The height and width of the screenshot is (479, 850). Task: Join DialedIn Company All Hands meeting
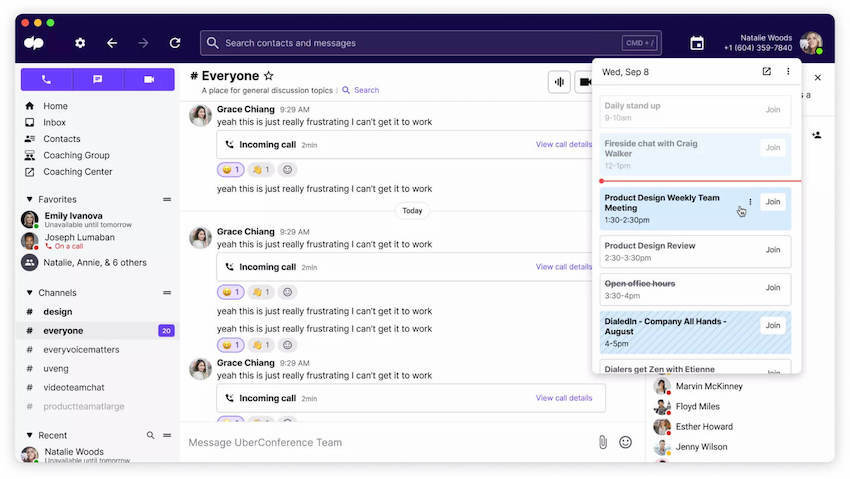point(772,325)
